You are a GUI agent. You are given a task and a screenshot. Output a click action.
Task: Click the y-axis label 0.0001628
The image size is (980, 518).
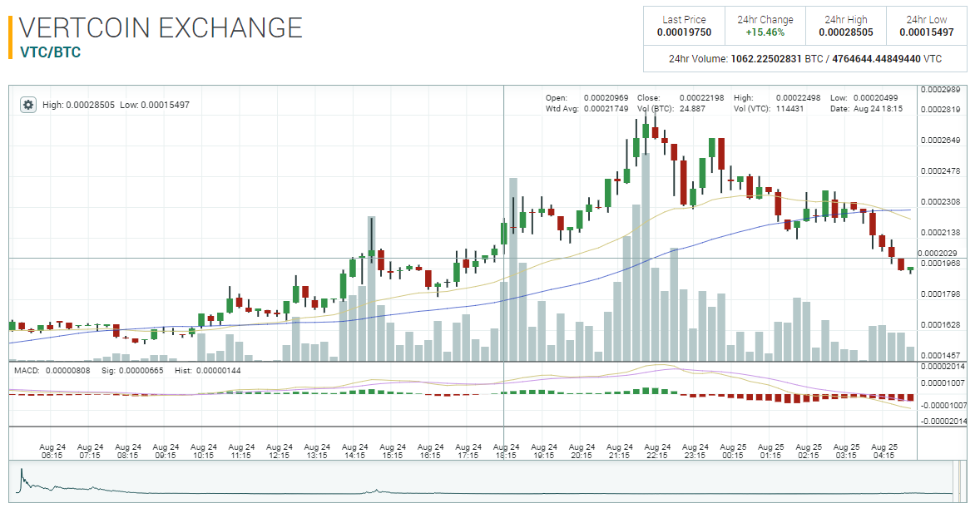[x=940, y=325]
